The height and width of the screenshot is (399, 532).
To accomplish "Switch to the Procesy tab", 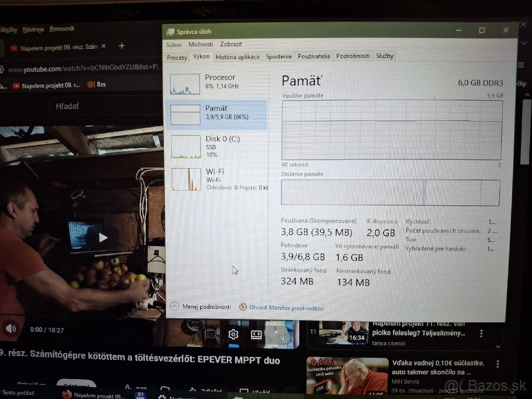I will pyautogui.click(x=177, y=57).
